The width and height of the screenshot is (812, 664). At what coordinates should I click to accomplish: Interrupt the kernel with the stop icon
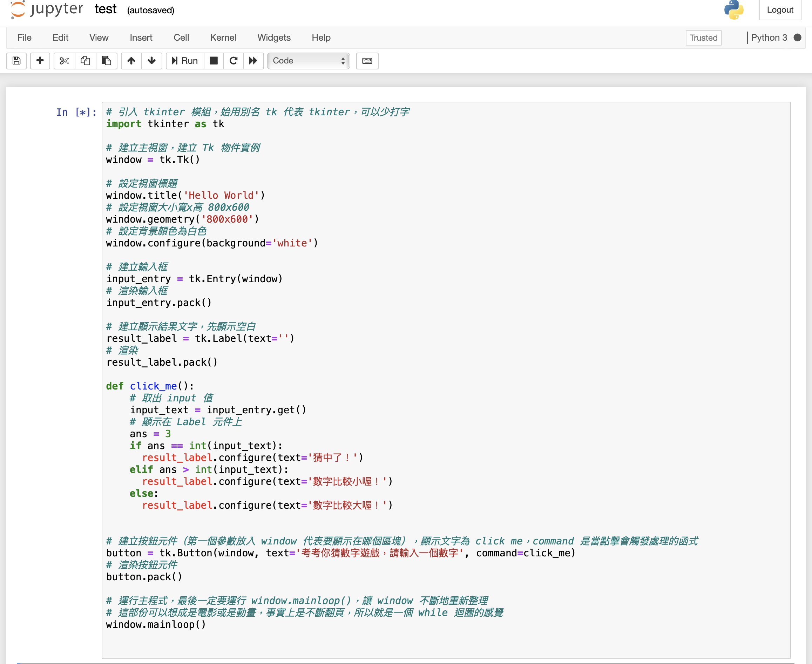coord(214,61)
